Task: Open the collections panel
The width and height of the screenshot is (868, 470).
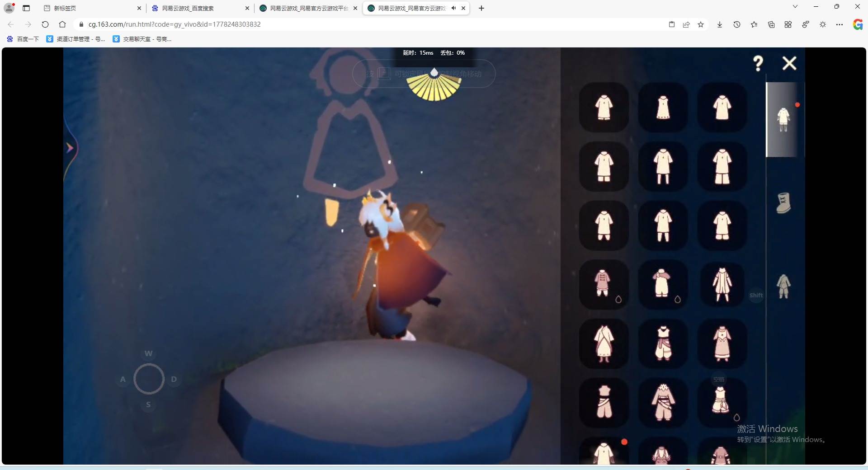Action: 771,24
